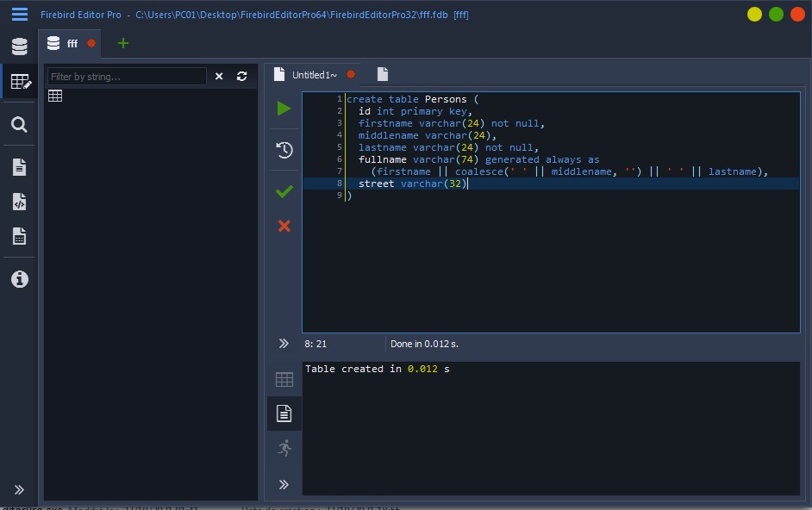Refresh the object list
This screenshot has height=510, width=812.
click(x=242, y=77)
